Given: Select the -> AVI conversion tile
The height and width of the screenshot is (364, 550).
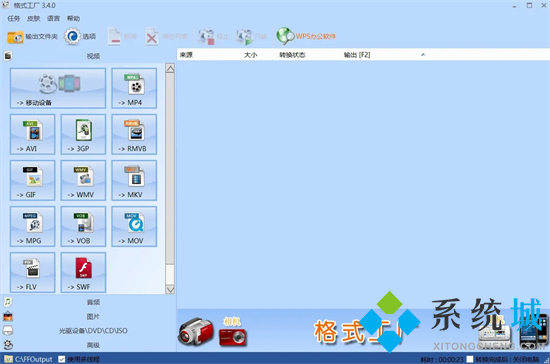Looking at the screenshot, I should (x=33, y=134).
